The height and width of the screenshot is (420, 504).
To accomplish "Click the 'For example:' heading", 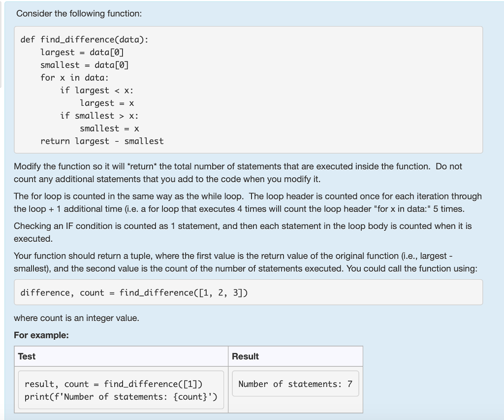I will tap(41, 335).
